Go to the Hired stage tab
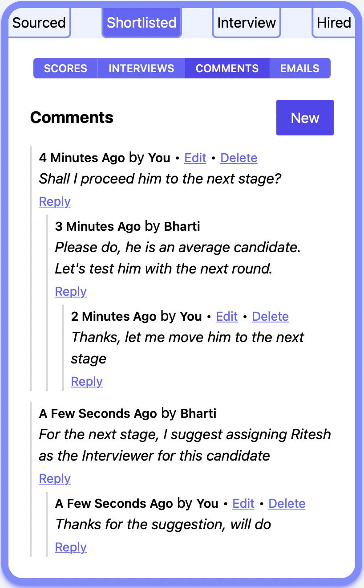Viewport: 364px width, 588px height. pos(334,23)
